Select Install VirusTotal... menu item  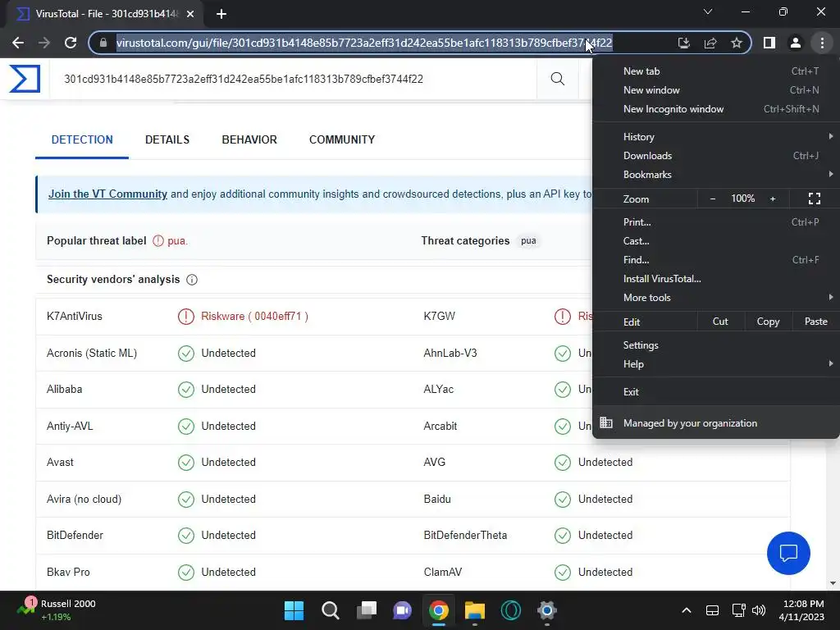tap(715, 279)
